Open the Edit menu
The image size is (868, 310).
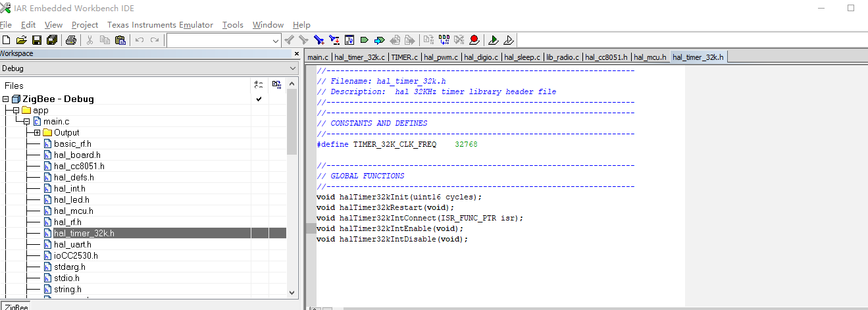pos(28,25)
